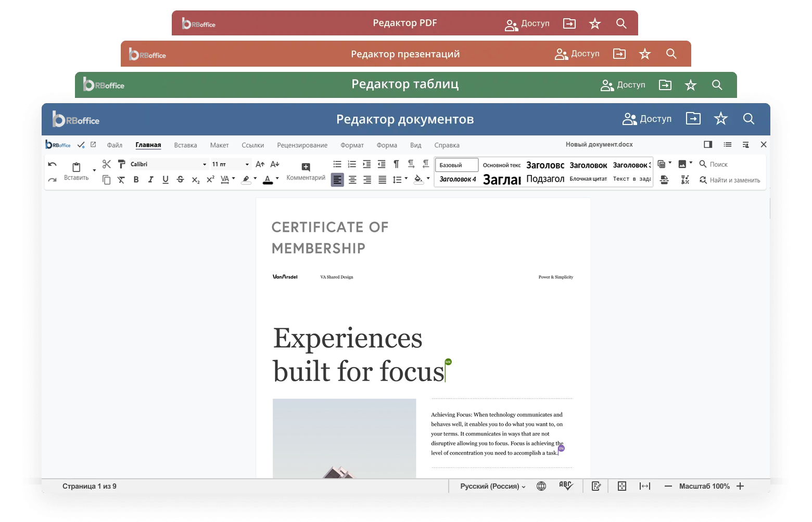This screenshot has width=812, height=522.
Task: Toggle center text alignment
Action: click(352, 180)
